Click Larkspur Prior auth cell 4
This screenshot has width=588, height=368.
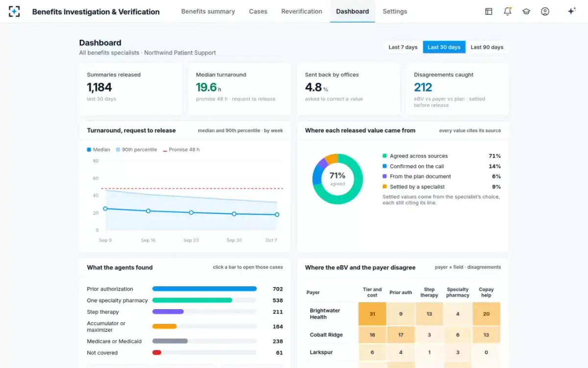[x=401, y=352]
